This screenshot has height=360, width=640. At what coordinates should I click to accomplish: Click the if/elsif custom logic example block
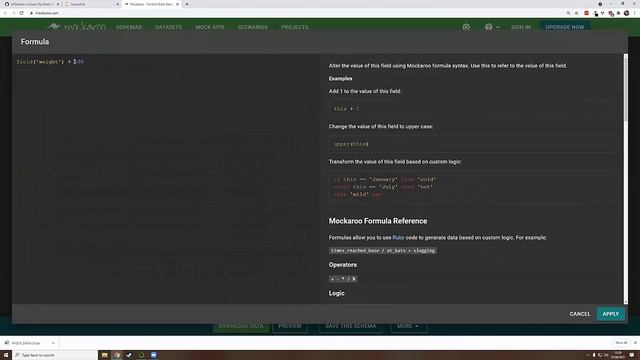tap(473, 187)
